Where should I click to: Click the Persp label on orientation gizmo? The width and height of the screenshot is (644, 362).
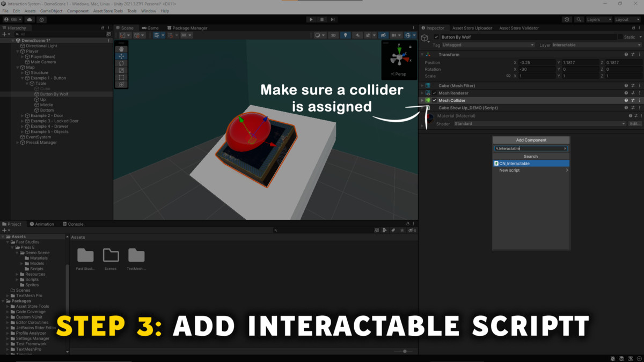(400, 74)
